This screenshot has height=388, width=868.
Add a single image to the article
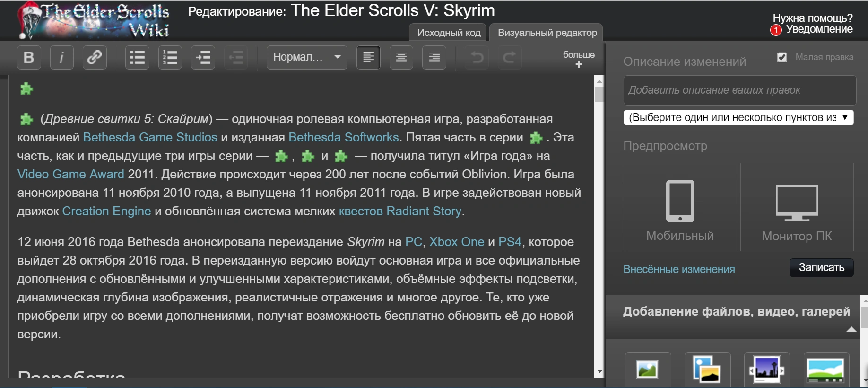648,370
